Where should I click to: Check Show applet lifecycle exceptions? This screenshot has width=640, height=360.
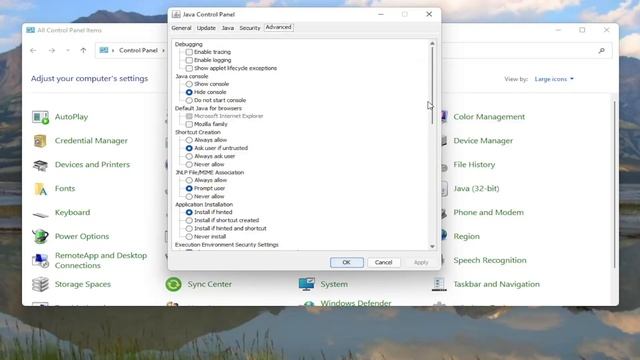[x=189, y=68]
